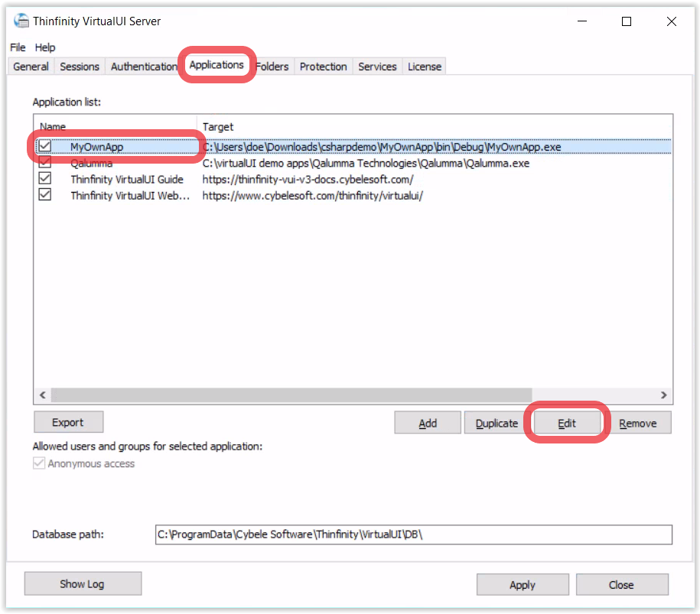Viewport: 700px width, 614px height.
Task: Switch to the Authentication tab
Action: 144,67
